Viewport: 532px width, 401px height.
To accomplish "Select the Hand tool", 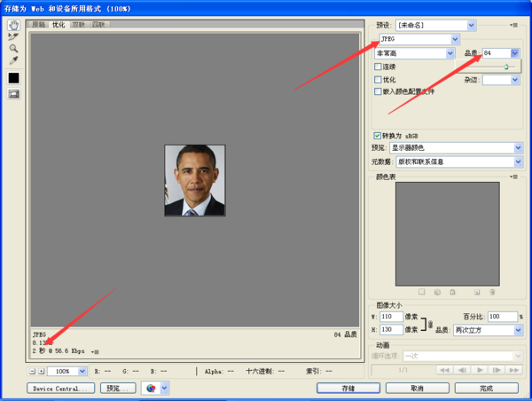I will pyautogui.click(x=13, y=25).
